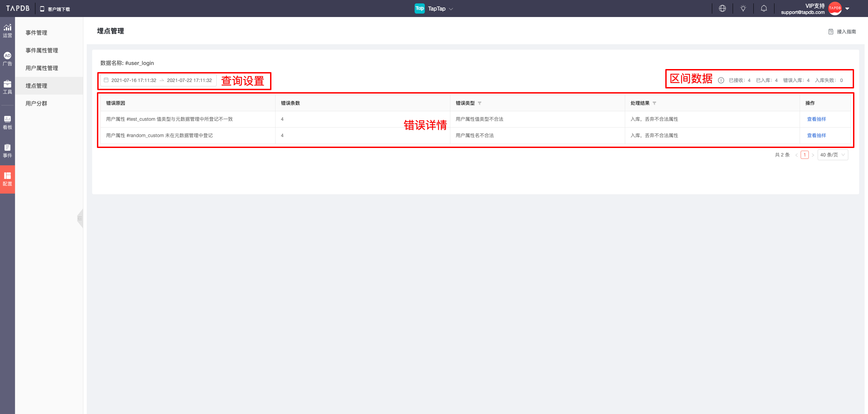Click the lightbulb tips icon

coord(743,9)
